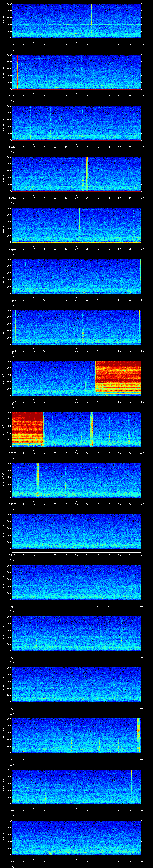Click the '15:16:00' start time label
Viewport: 153px width, 868px height.
[x=12, y=810]
